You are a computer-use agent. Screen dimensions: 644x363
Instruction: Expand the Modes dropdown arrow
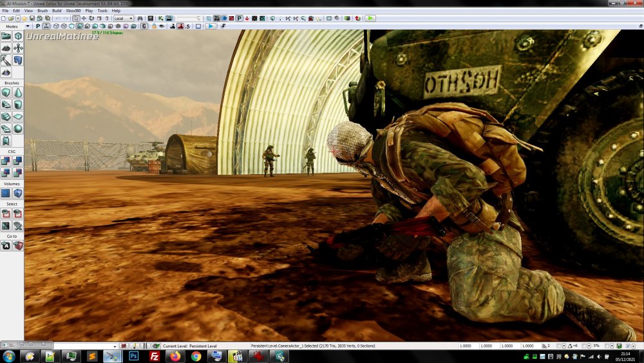27,26
